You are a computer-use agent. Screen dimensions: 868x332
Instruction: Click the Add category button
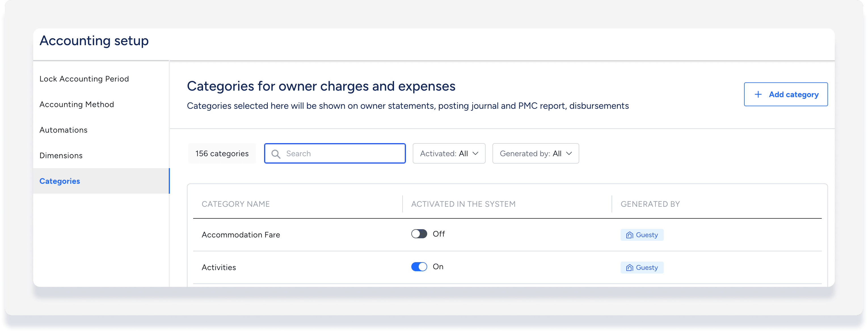(785, 95)
